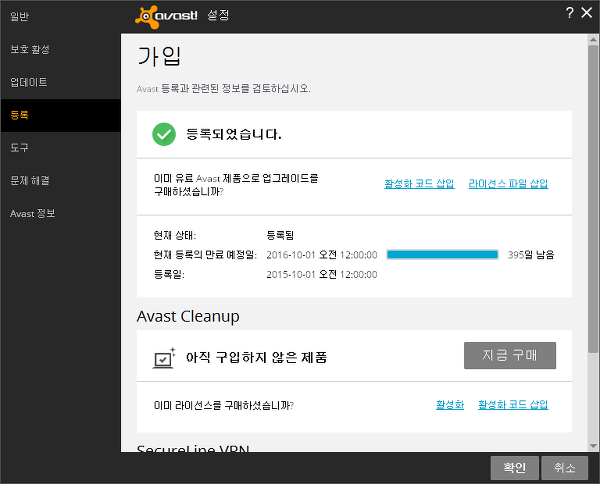Image resolution: width=600 pixels, height=484 pixels.
Task: Click the expiry date 2016-10-01 value
Action: [x=322, y=255]
